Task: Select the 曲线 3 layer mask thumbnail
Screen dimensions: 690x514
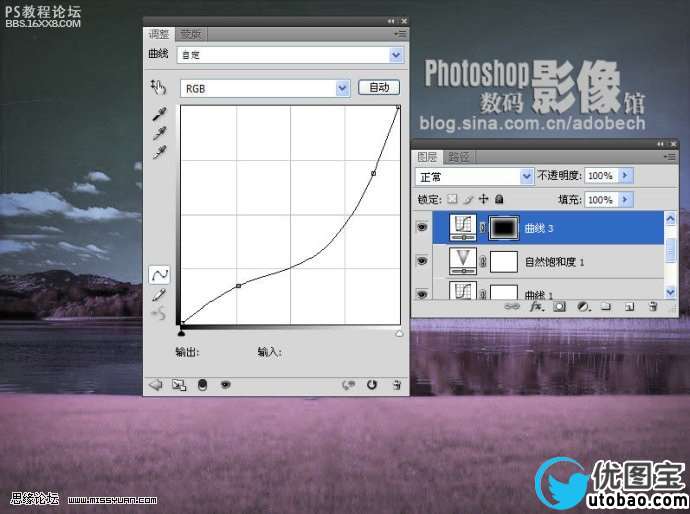Action: pyautogui.click(x=504, y=228)
